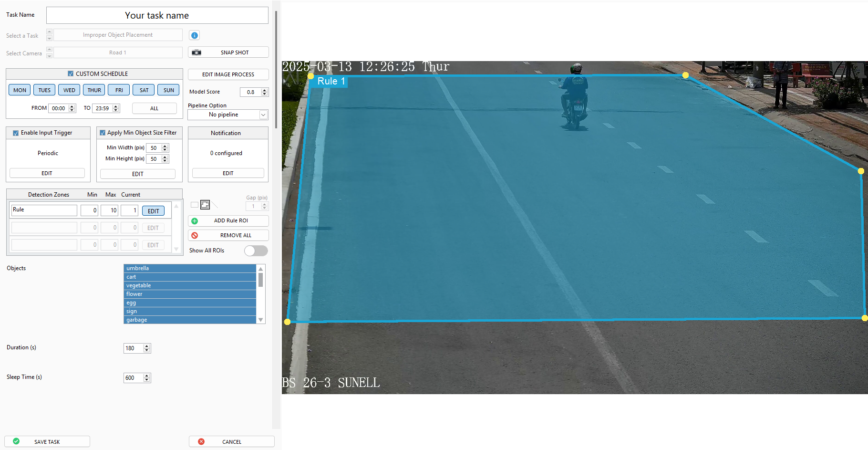This screenshot has width=868, height=450.
Task: Click the red-cross CANCEL button
Action: tap(231, 441)
